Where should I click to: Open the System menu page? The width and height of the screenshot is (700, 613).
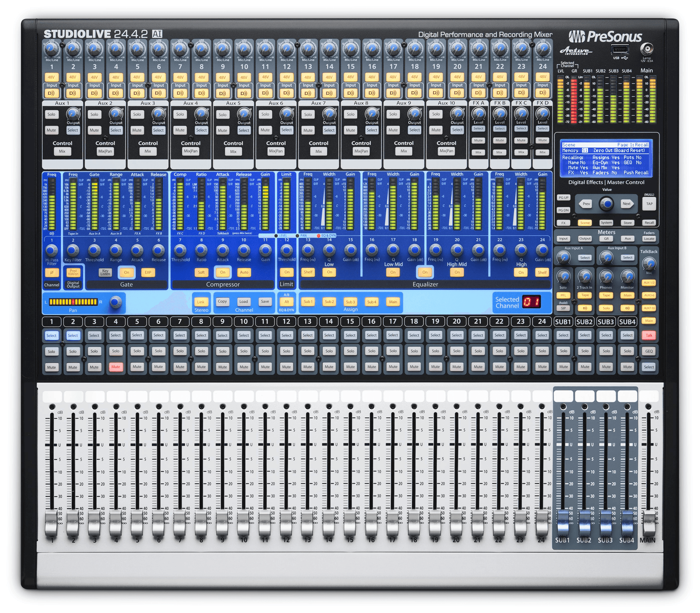pyautogui.click(x=606, y=222)
